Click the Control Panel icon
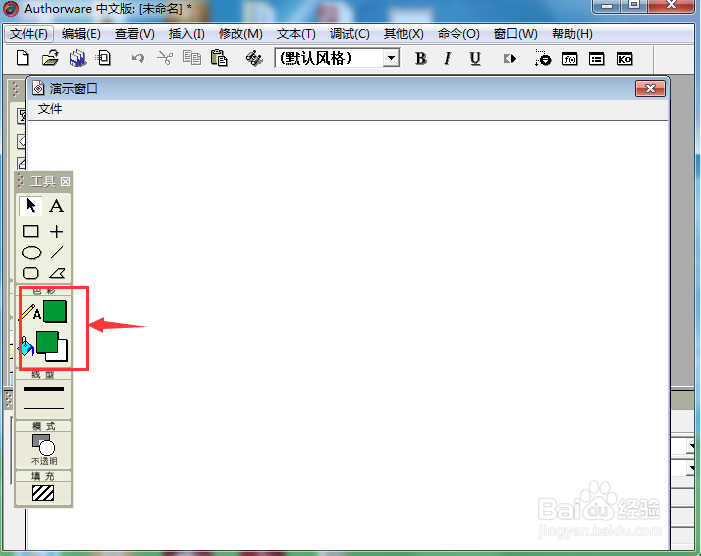The width and height of the screenshot is (701, 556). 543,59
